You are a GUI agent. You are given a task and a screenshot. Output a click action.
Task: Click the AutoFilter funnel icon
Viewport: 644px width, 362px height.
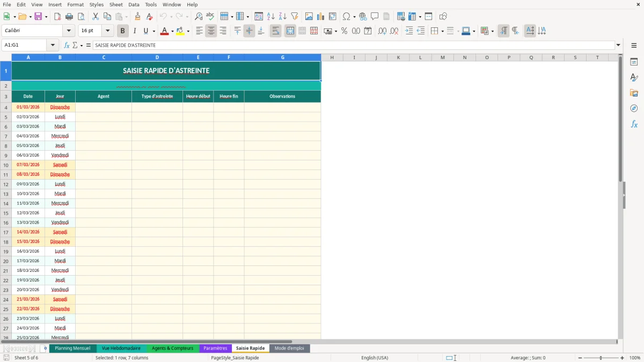(295, 17)
